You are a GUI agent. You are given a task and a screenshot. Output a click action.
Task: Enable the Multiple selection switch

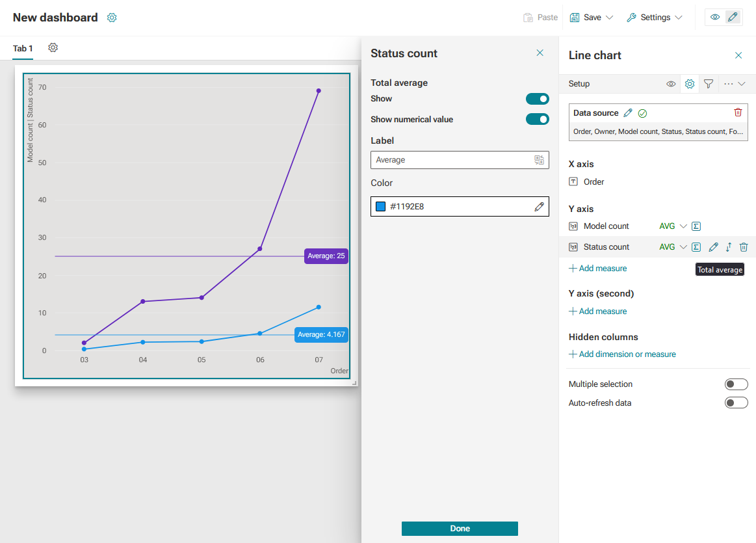coord(736,384)
